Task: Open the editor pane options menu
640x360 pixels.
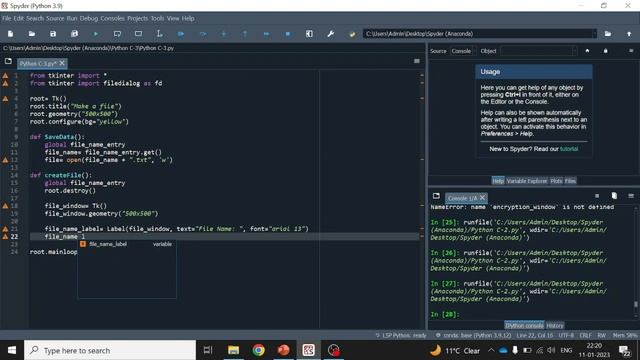Action: [x=417, y=61]
